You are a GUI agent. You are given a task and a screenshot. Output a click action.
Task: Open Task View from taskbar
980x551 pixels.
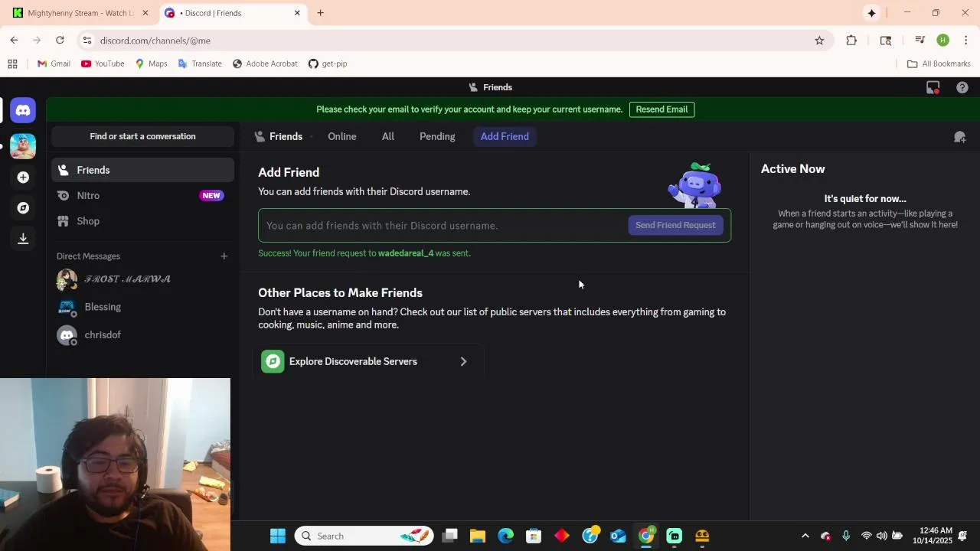coord(450,536)
